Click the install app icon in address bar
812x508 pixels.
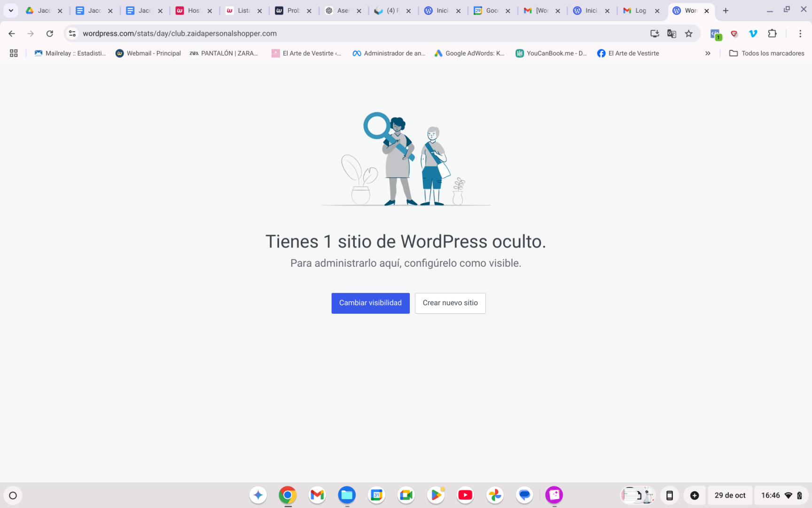pos(655,33)
